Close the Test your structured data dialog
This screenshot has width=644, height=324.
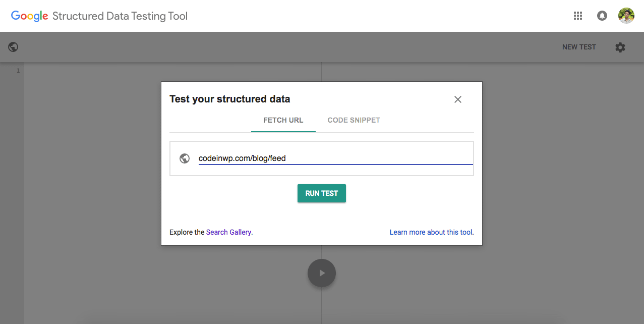pos(457,99)
